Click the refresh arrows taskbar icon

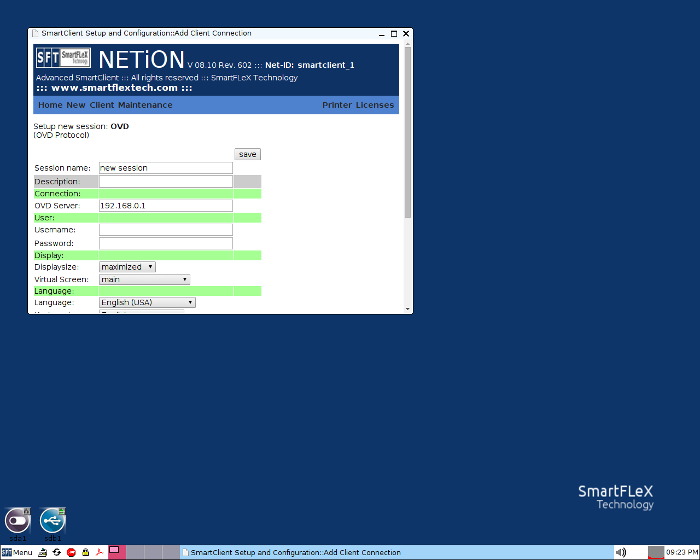pyautogui.click(x=57, y=552)
